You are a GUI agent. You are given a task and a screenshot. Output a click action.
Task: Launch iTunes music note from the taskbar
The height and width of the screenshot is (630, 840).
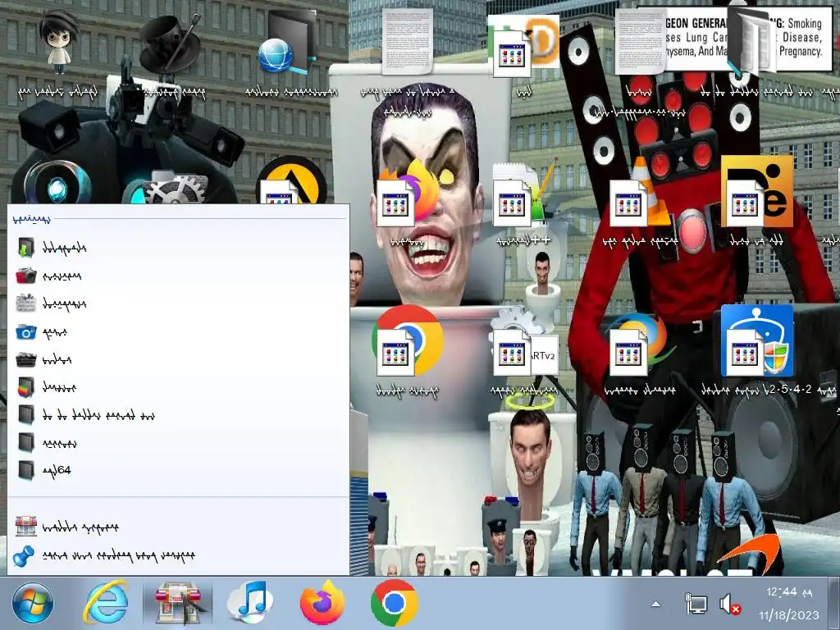[x=249, y=603]
